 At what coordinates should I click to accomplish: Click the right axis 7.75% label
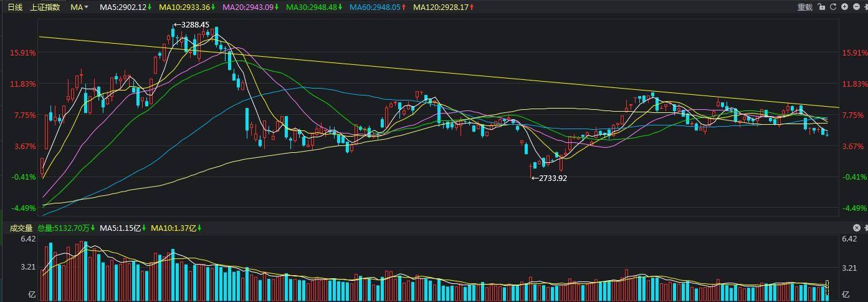pos(852,115)
